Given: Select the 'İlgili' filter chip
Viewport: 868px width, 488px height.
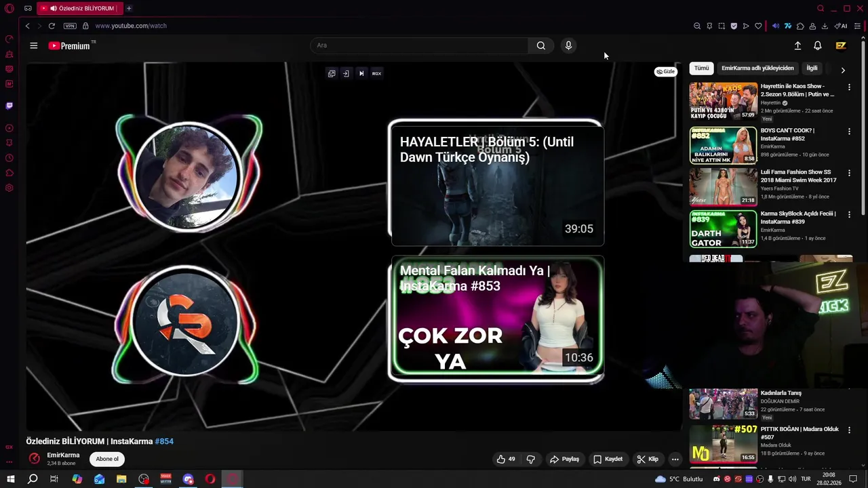Looking at the screenshot, I should click(812, 68).
